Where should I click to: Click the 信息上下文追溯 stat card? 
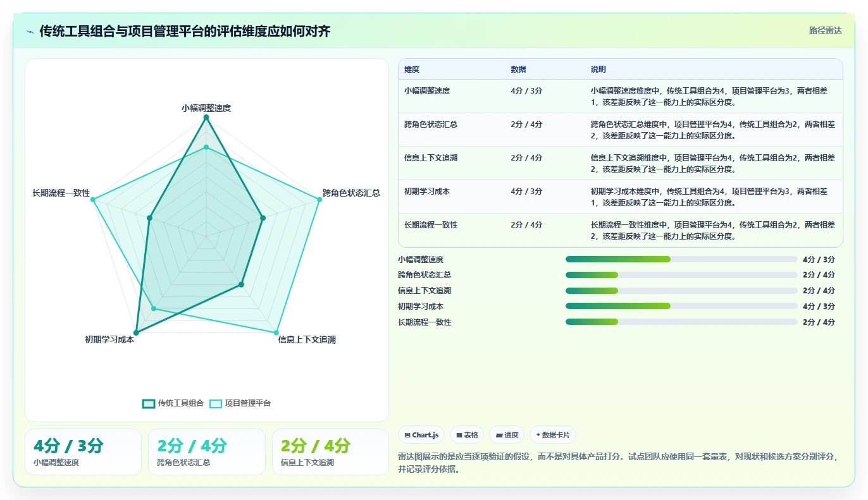pos(330,452)
